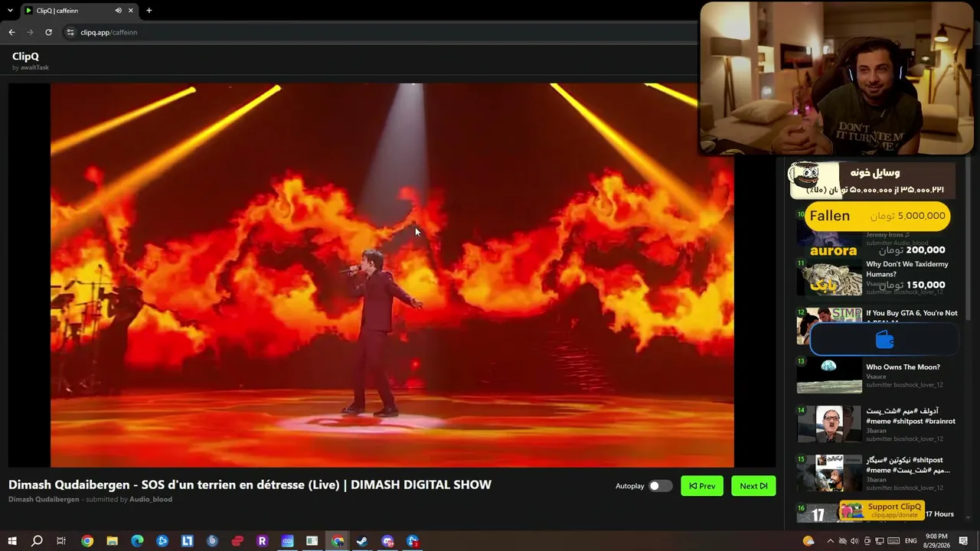Viewport: 980px width, 551px height.
Task: Reload the clipq.app page
Action: coord(48,32)
